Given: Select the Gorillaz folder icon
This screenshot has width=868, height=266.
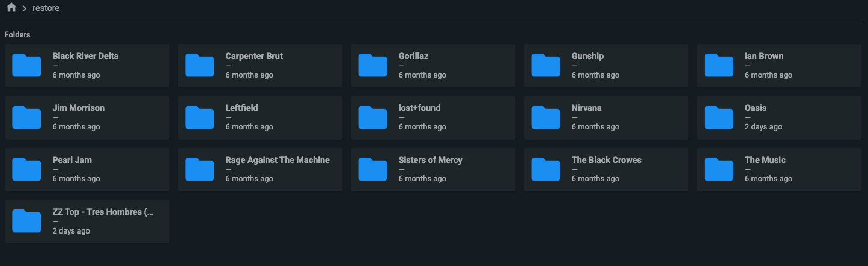Looking at the screenshot, I should click(x=372, y=66).
